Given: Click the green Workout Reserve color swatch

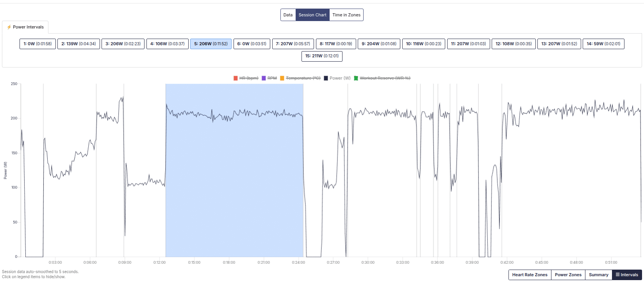Looking at the screenshot, I should pos(356,78).
